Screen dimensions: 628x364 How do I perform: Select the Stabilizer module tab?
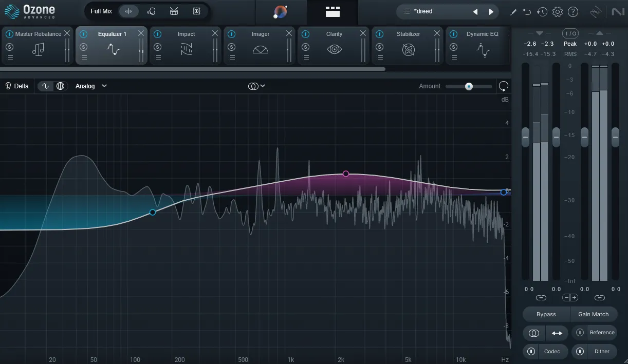tap(408, 45)
